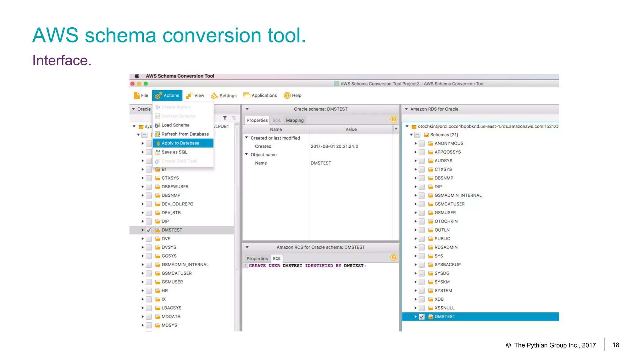The width and height of the screenshot is (644, 362).
Task: Open the View menu
Action: tap(195, 96)
